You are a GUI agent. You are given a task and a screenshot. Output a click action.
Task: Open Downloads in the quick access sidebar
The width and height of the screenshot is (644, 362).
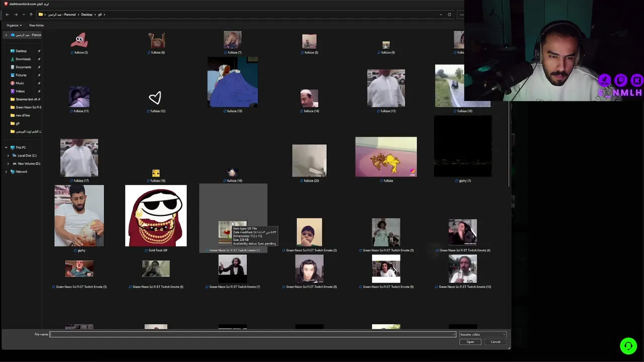coord(23,59)
